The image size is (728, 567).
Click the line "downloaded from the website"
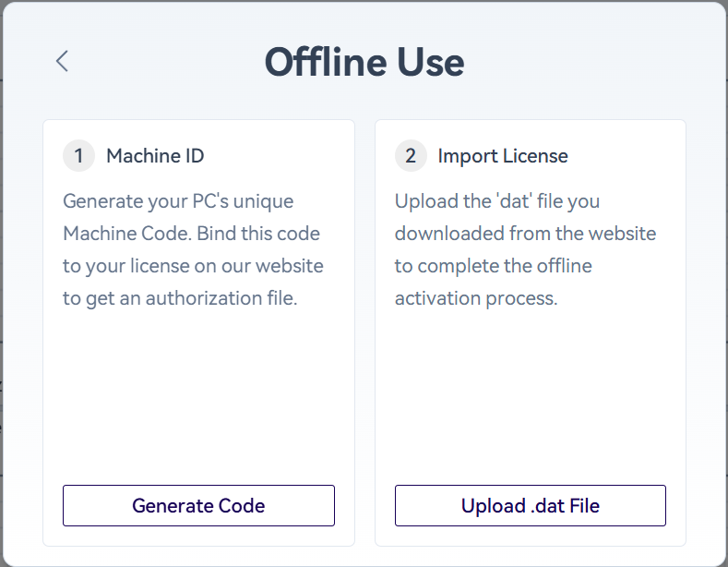pyautogui.click(x=525, y=234)
